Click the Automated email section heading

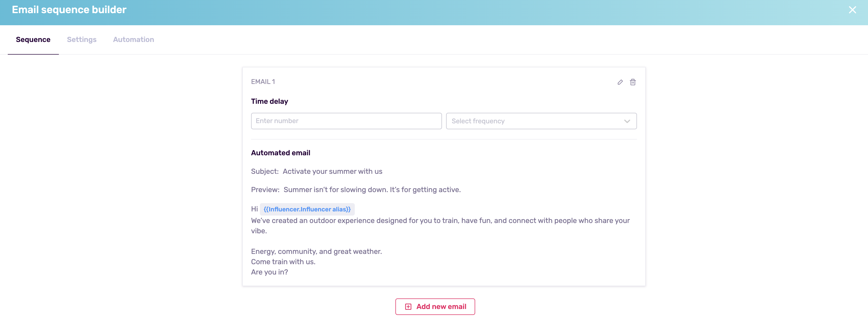pyautogui.click(x=280, y=153)
